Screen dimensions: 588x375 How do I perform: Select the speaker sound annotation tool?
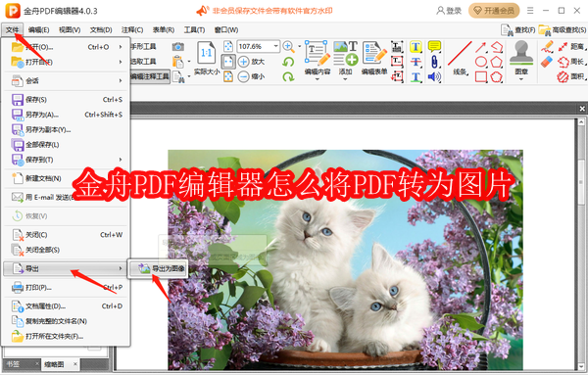pyautogui.click(x=434, y=77)
